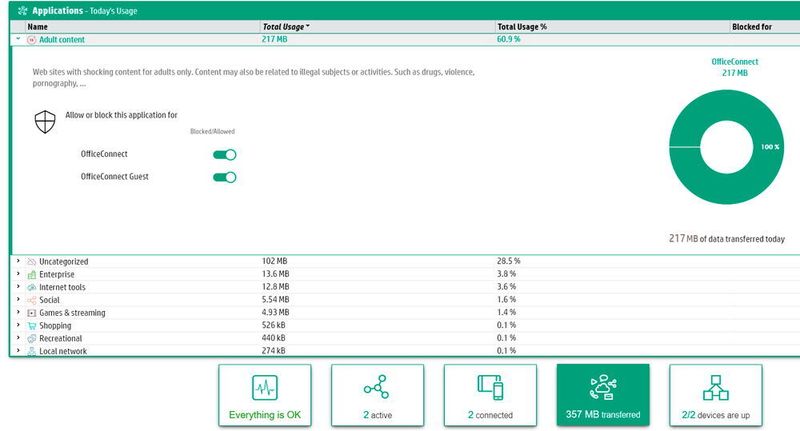Click the Internet tools category icon

(x=32, y=287)
